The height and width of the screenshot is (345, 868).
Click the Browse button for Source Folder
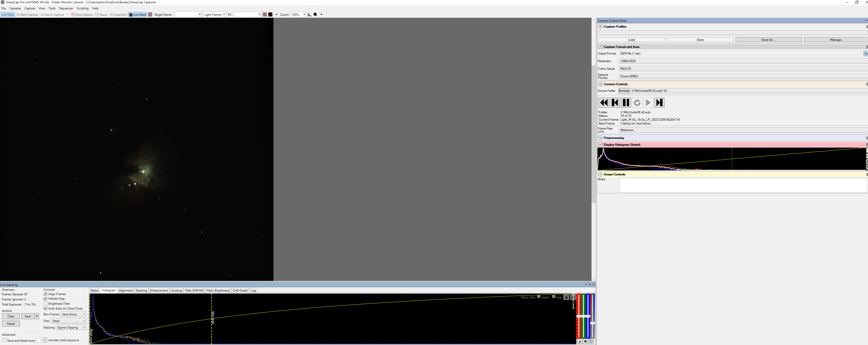[623, 91]
